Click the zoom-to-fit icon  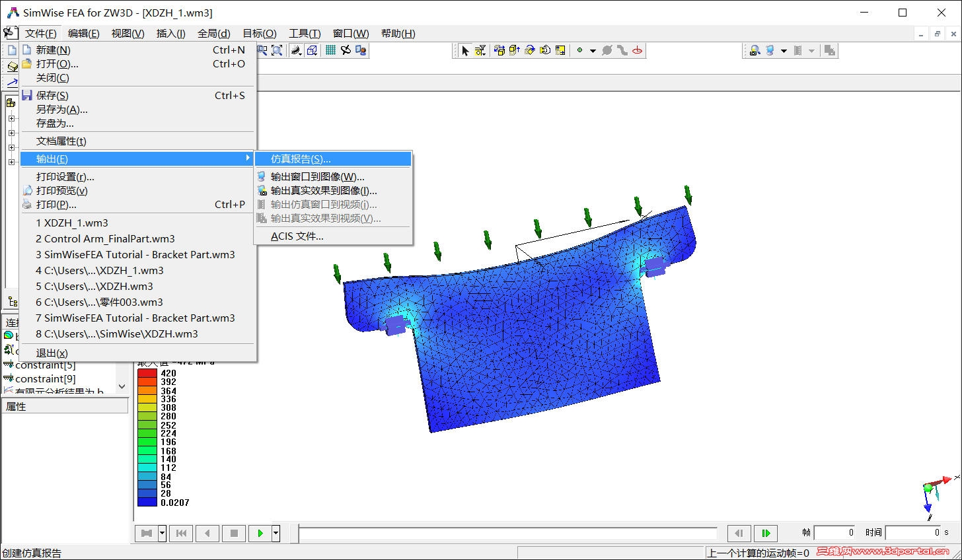click(x=277, y=50)
